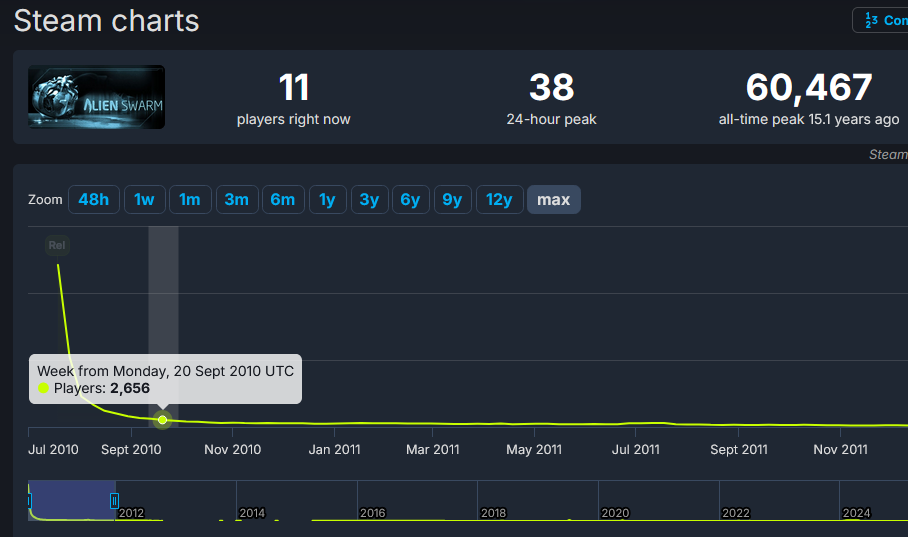Click the 60,467 all-time peak value
The height and width of the screenshot is (537, 908).
click(x=809, y=87)
